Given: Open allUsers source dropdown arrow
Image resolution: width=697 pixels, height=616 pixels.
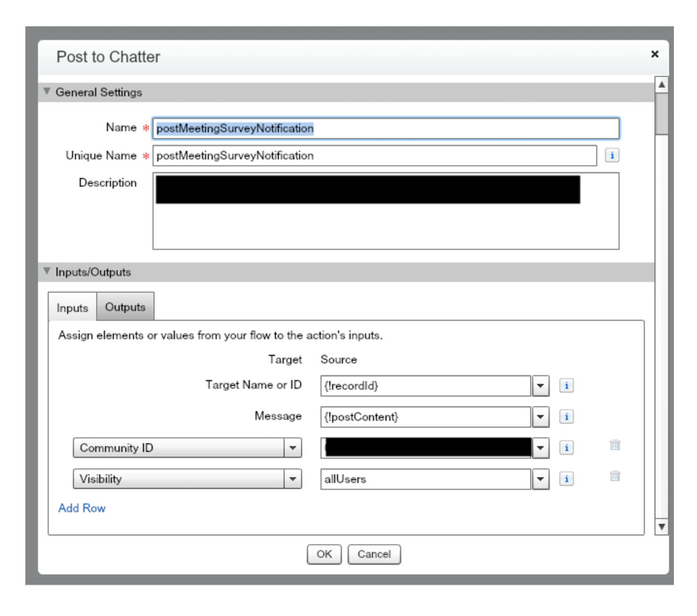Looking at the screenshot, I should [x=540, y=478].
